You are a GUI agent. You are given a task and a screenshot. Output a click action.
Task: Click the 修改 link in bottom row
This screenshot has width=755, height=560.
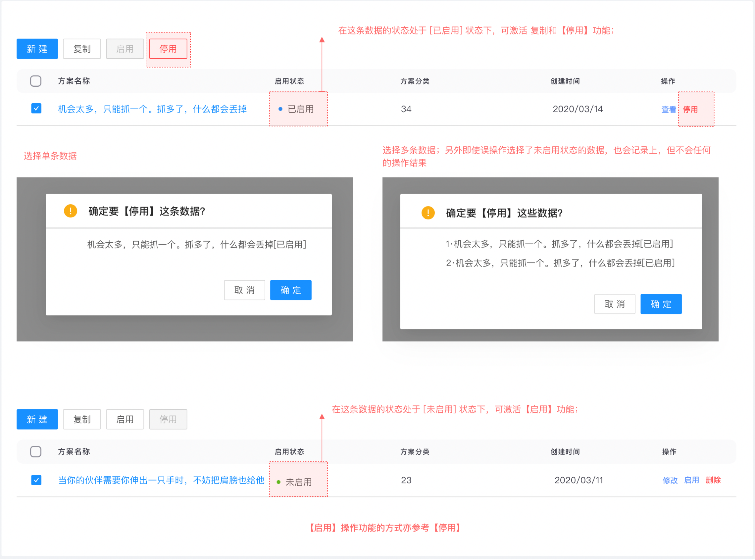tap(671, 481)
